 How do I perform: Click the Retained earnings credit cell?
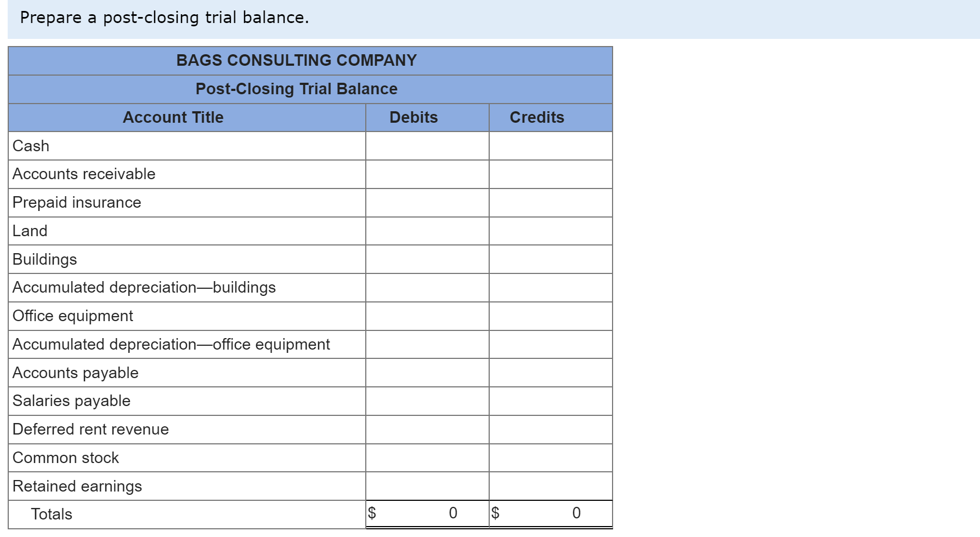(550, 486)
